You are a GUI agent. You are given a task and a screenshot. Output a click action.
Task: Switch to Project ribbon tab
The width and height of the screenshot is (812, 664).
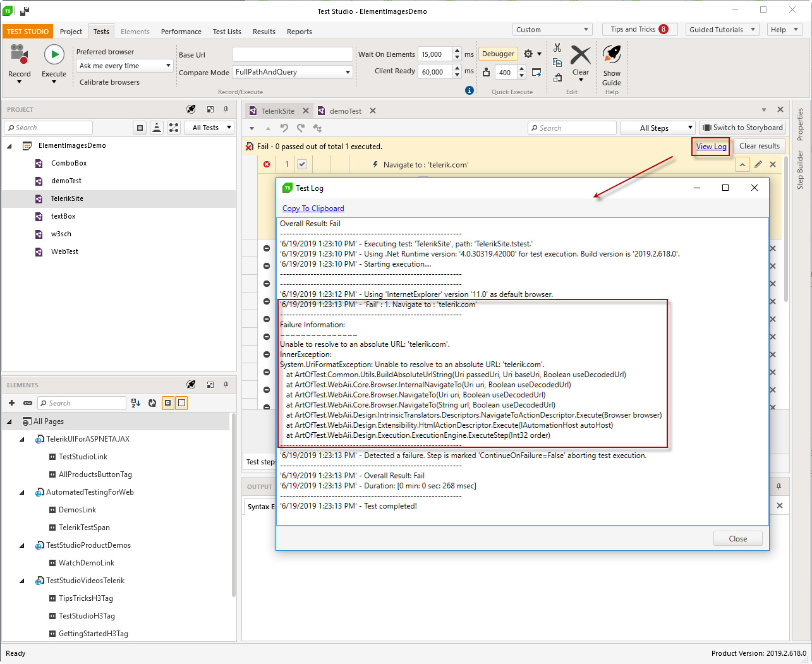pos(71,32)
